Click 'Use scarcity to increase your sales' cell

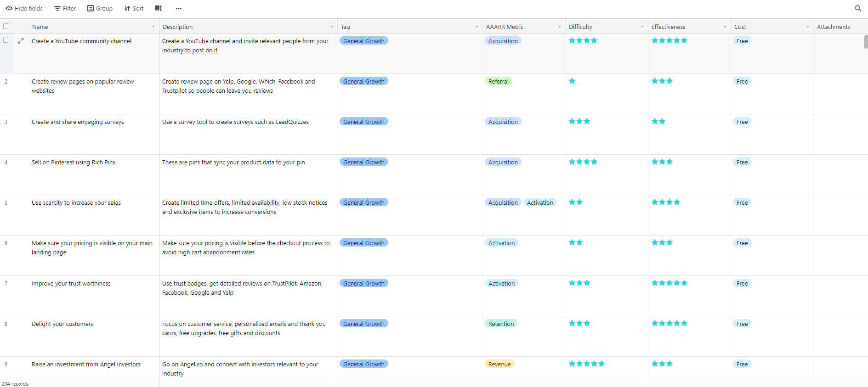pos(86,215)
